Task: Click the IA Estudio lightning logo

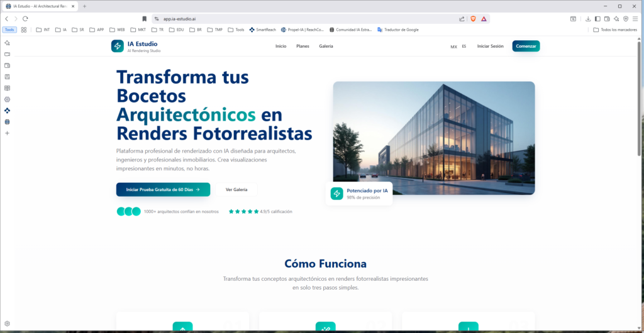Action: 117,46
